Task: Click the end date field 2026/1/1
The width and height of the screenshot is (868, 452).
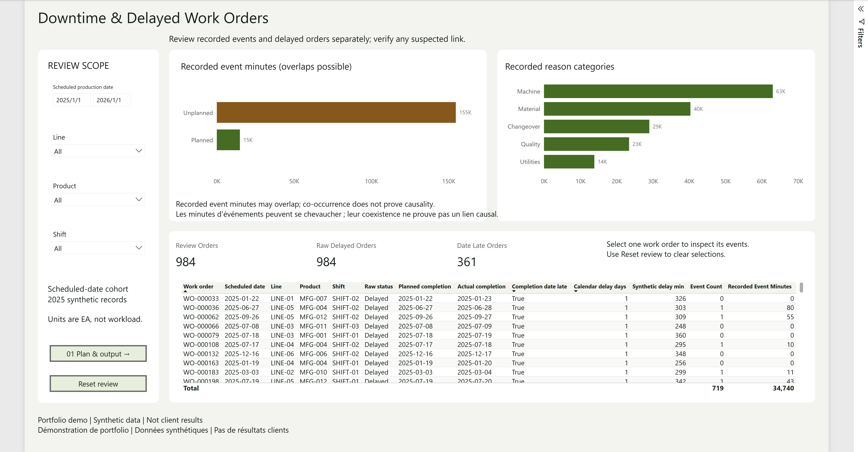Action: point(112,100)
